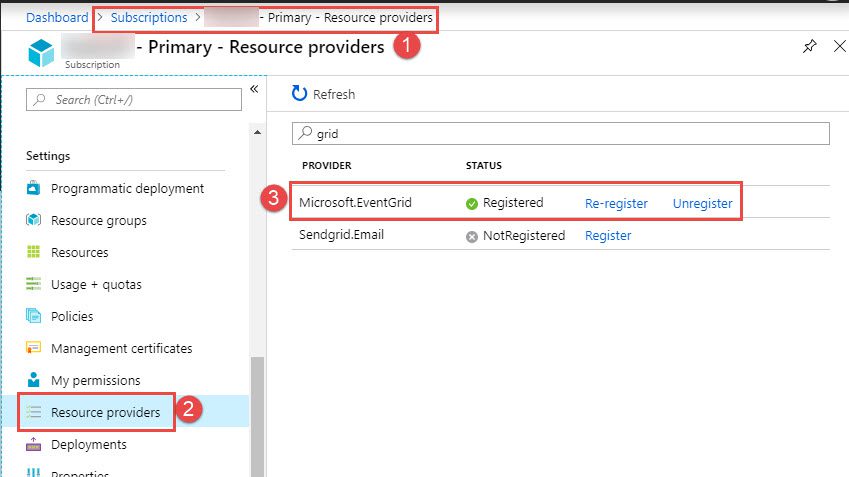Close the Resource providers blade
849x477 pixels.
click(x=840, y=46)
